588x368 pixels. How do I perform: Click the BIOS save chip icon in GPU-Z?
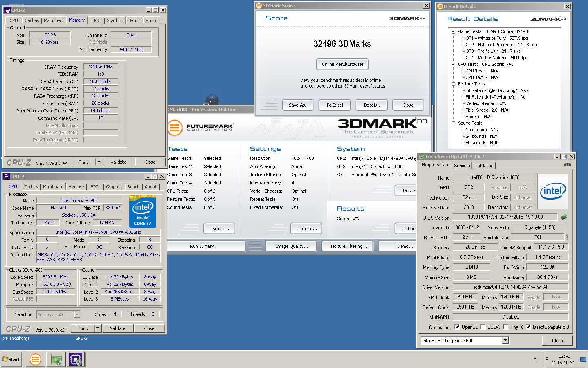tap(564, 217)
